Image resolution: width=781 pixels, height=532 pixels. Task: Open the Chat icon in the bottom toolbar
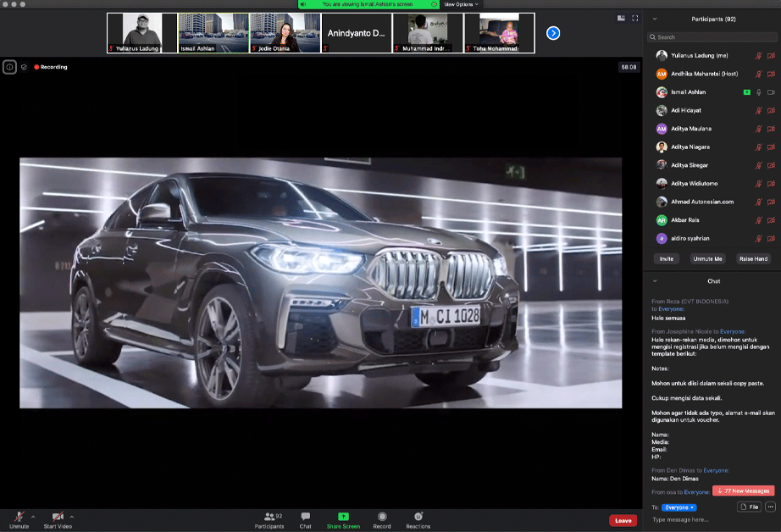click(305, 518)
